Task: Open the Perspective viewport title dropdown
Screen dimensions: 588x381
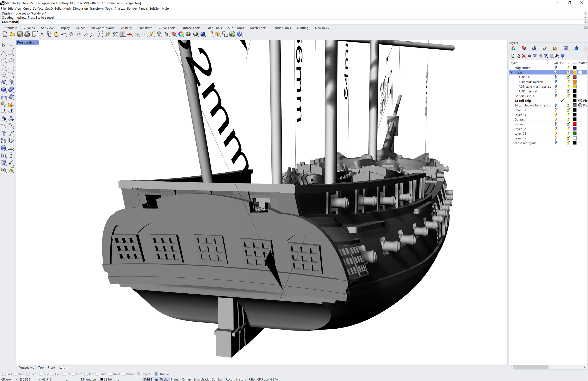Action: point(37,43)
